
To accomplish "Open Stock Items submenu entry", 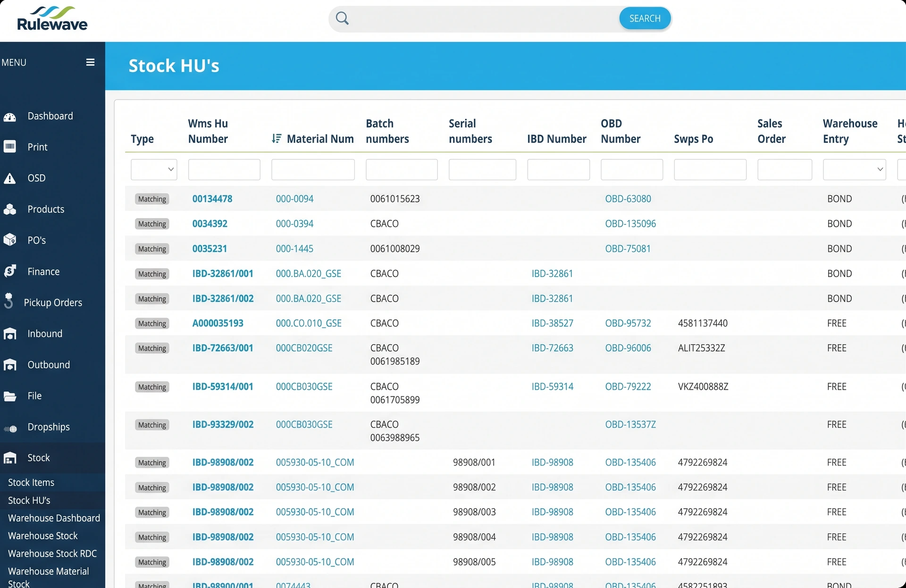I will (x=31, y=482).
